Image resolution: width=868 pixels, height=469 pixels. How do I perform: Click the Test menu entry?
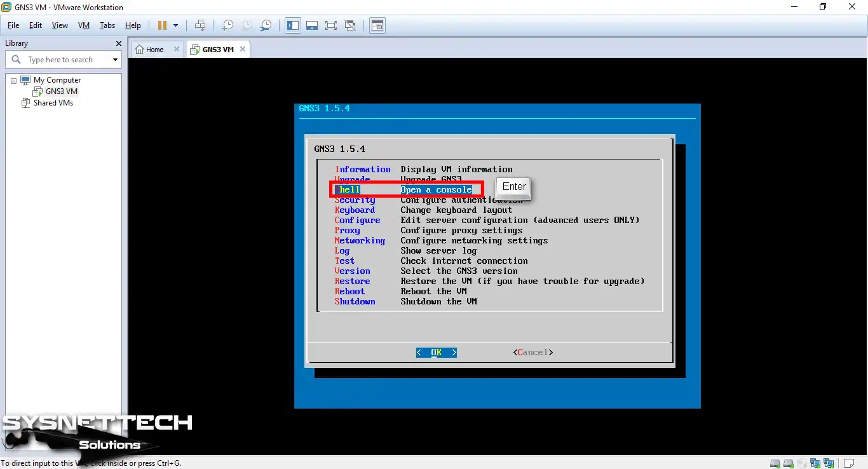pyautogui.click(x=344, y=261)
